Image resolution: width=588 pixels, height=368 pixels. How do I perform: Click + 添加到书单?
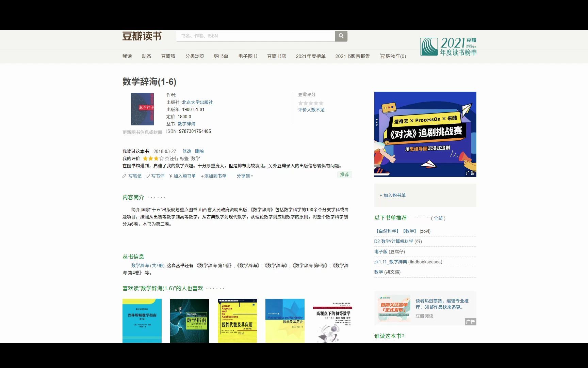[x=213, y=176]
